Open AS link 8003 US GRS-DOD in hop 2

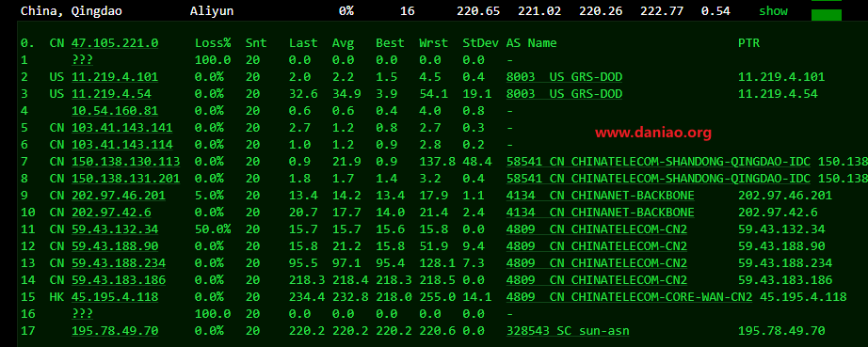coord(564,77)
